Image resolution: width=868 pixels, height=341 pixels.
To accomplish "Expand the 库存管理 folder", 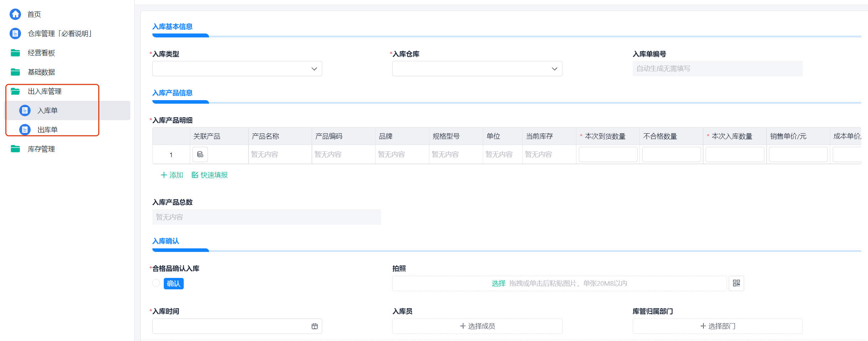I will pyautogui.click(x=41, y=149).
